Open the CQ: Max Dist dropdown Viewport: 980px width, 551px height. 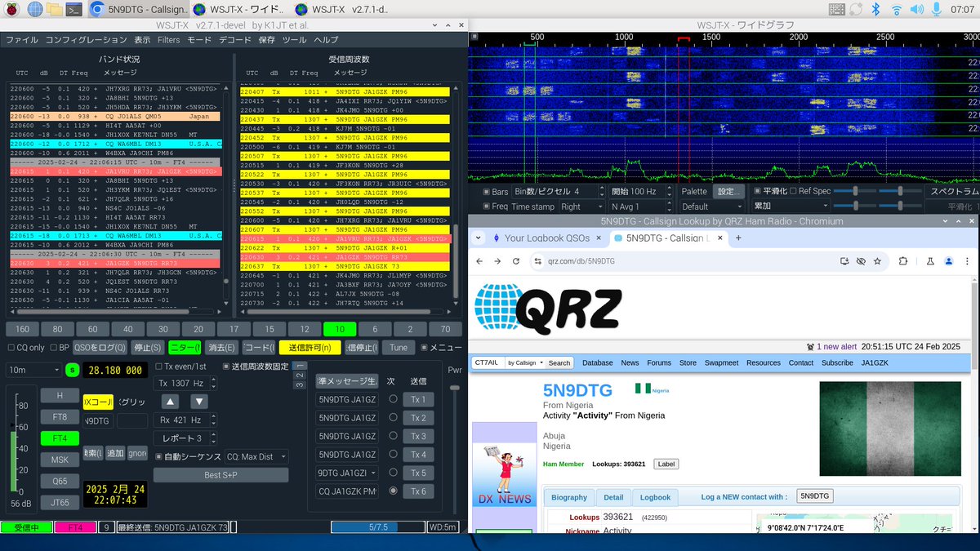tap(256, 457)
